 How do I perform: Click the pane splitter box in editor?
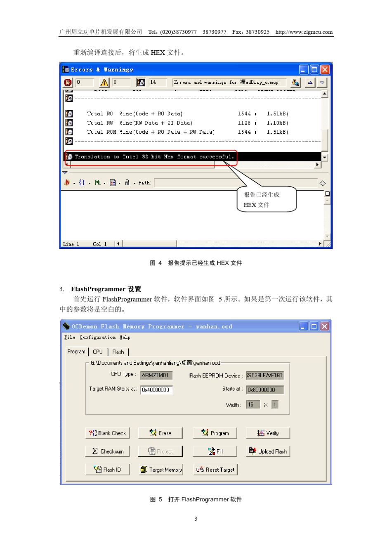coord(328,194)
